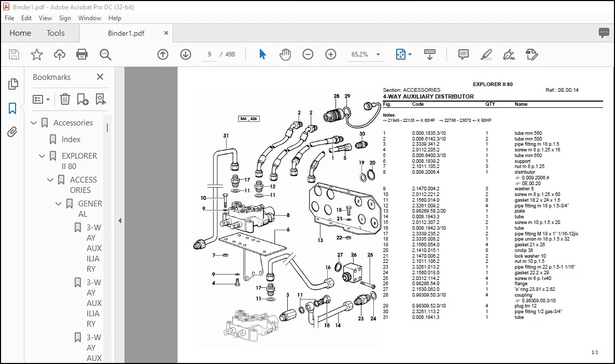The width and height of the screenshot is (615, 364).
Task: Close the Bookmarks panel
Action: tap(100, 77)
